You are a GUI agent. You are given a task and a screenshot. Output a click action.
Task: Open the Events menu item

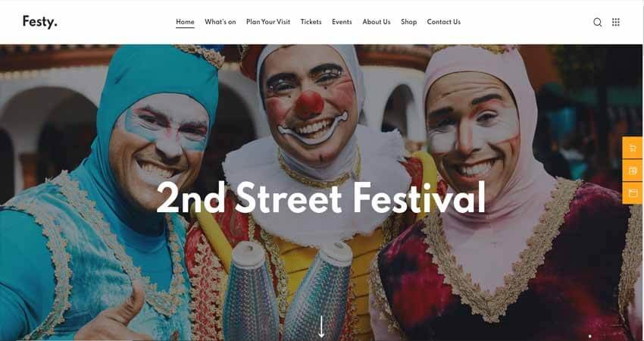coord(342,22)
